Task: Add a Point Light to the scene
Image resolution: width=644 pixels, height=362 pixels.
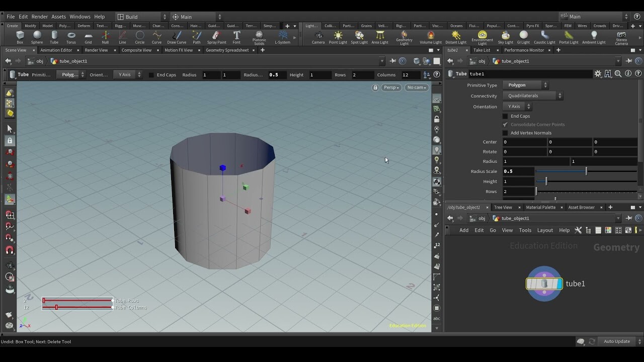Action: tap(338, 36)
